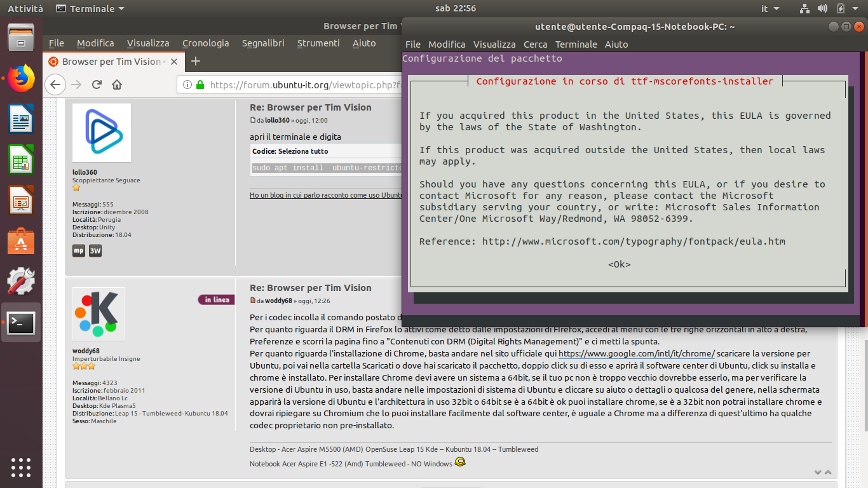Open volume icon in top bar
The height and width of the screenshot is (488, 868).
coord(822,9)
